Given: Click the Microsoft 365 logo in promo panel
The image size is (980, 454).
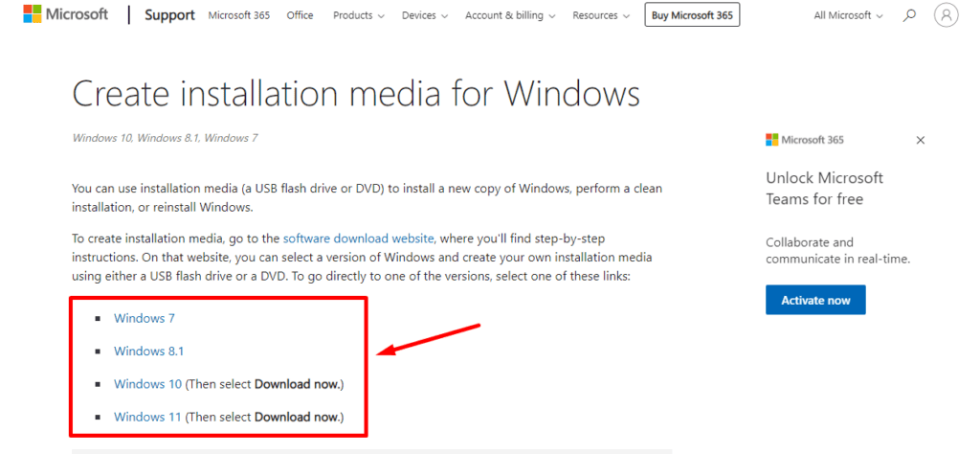Looking at the screenshot, I should 805,140.
